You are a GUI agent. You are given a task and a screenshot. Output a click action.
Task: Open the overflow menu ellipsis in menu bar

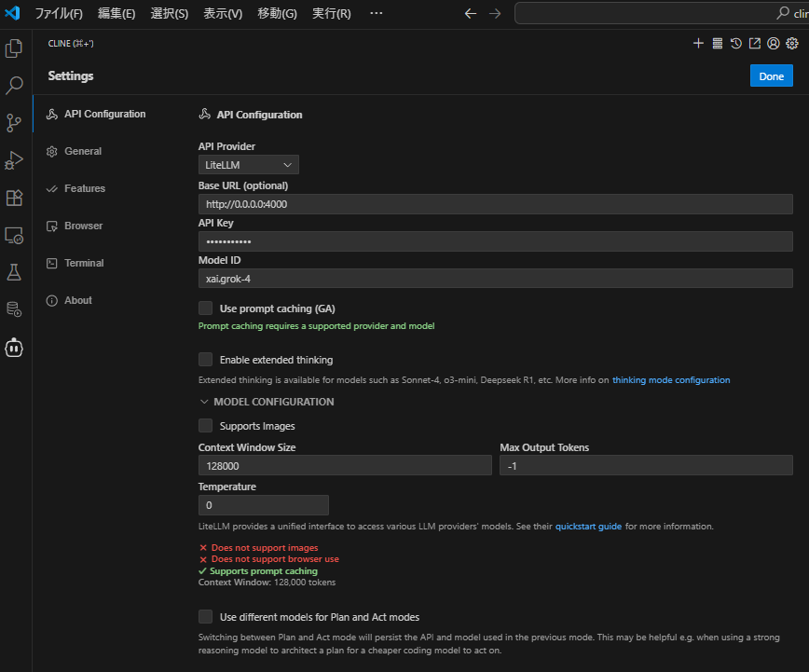[x=377, y=13]
